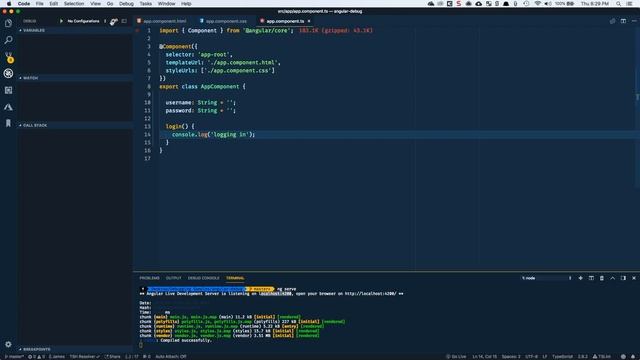Move the panel to the right side

623,278
